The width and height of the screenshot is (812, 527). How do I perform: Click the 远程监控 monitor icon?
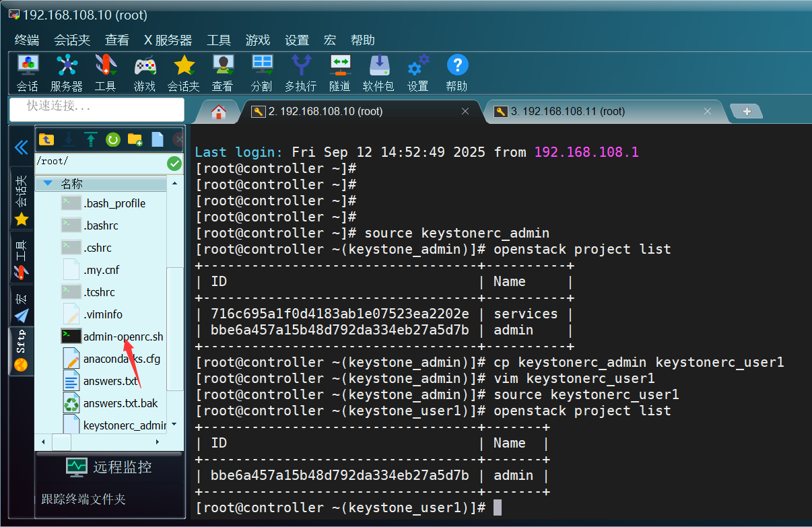pyautogui.click(x=77, y=466)
